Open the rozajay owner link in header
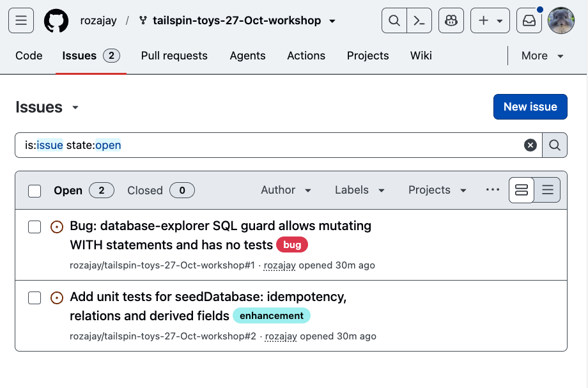588x388 pixels. [98, 20]
